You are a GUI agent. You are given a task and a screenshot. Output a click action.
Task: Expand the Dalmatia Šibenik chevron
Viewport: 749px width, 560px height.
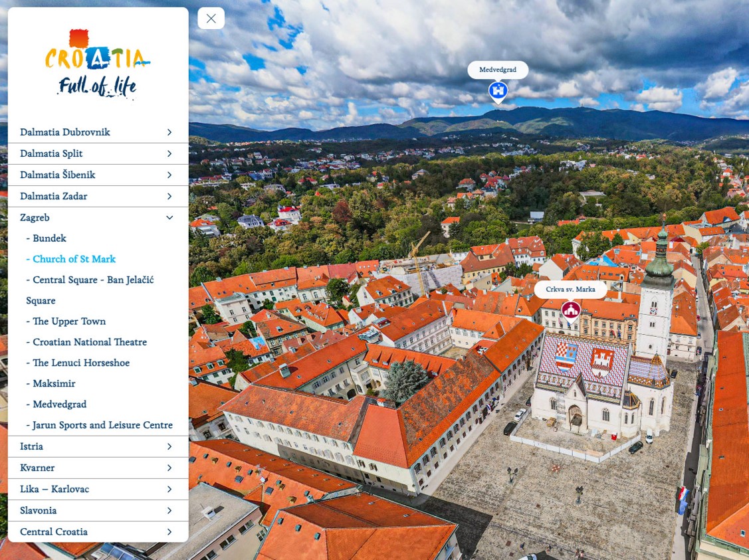pos(169,175)
